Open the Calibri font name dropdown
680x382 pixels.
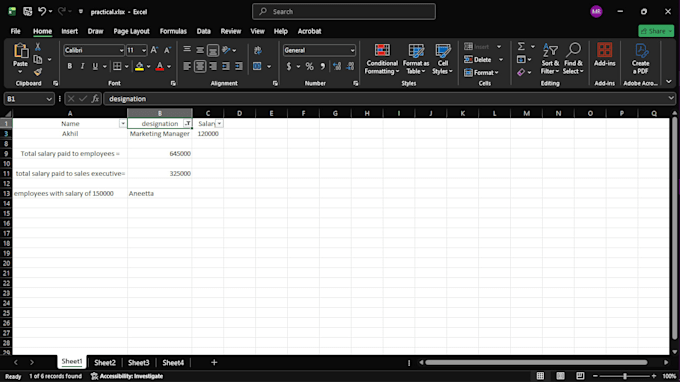coord(121,50)
